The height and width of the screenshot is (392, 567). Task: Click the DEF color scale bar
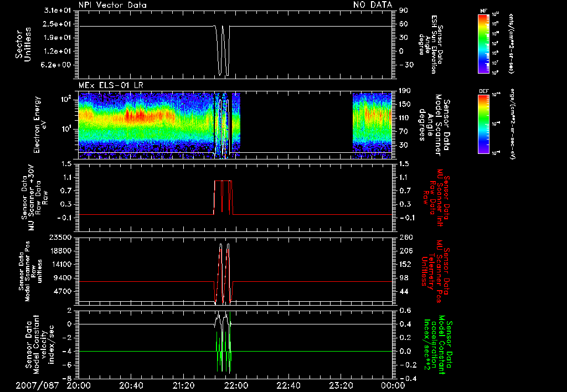[x=483, y=124]
